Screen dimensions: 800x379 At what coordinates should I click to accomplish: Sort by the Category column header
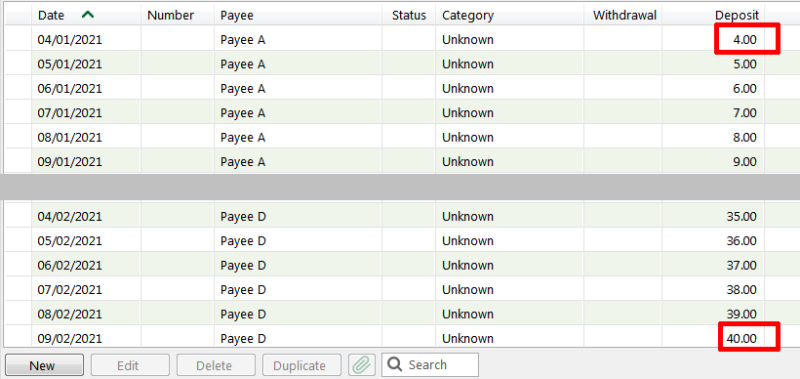pos(468,15)
